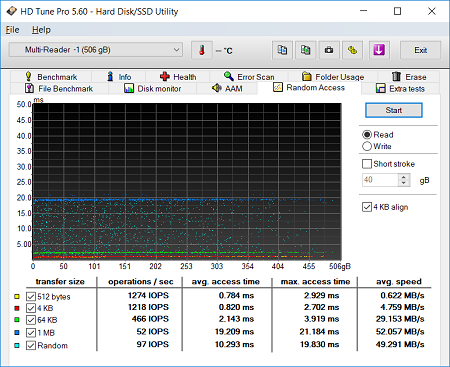The width and height of the screenshot is (450, 367).
Task: Uncheck the 512 bytes transfer size
Action: tap(31, 296)
